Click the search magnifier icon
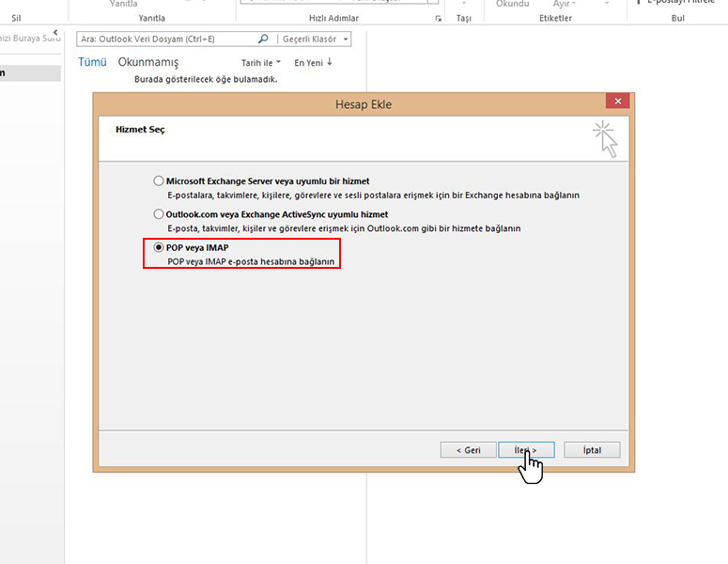The width and height of the screenshot is (728, 564). 263,39
